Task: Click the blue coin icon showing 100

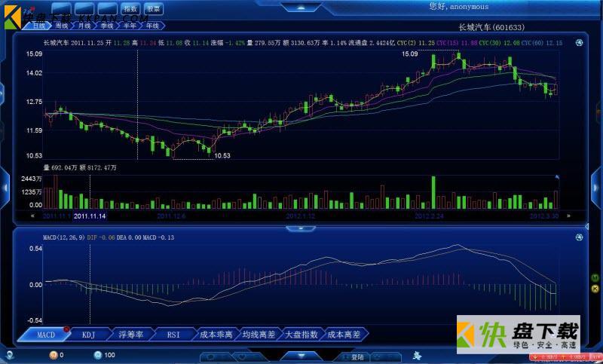Action: (x=98, y=355)
